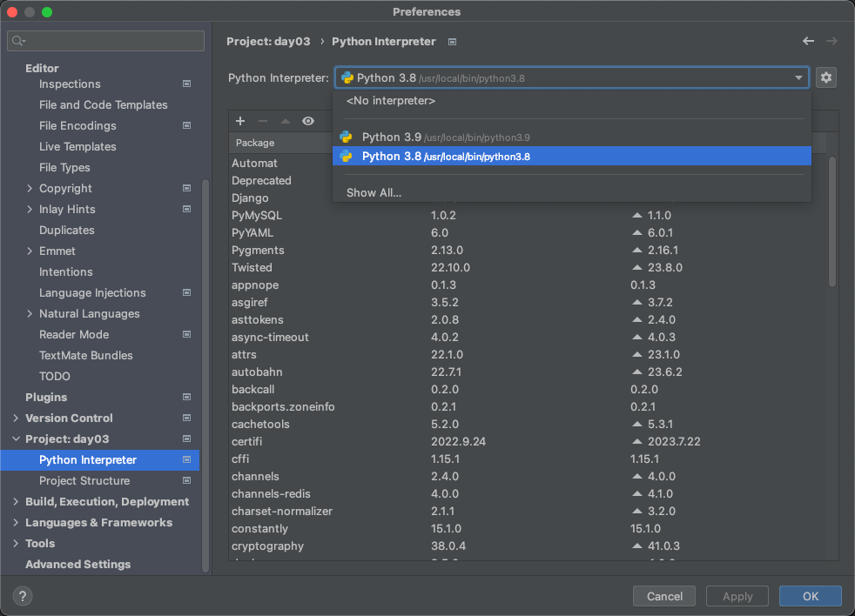Select the channels-redis package row
This screenshot has height=616, width=855.
(528, 493)
